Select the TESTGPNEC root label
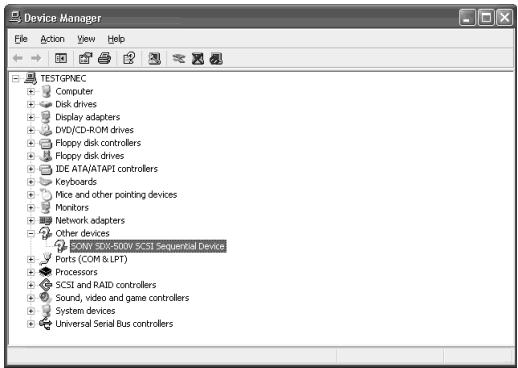 63,79
